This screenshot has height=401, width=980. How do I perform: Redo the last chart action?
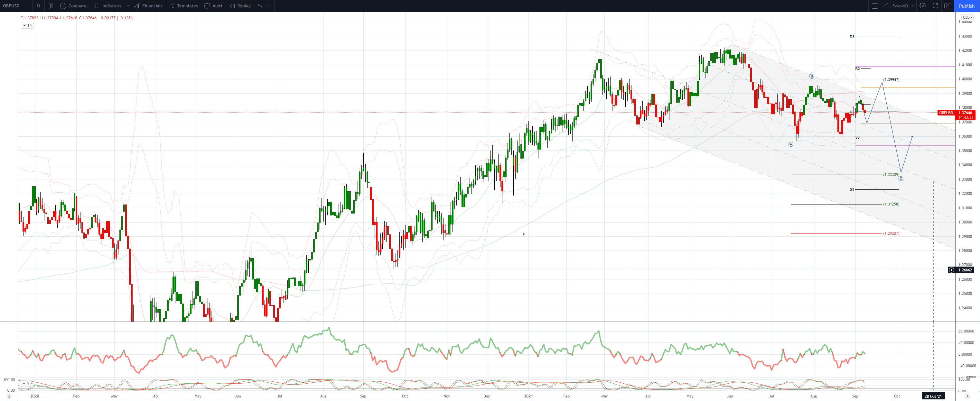(x=269, y=6)
